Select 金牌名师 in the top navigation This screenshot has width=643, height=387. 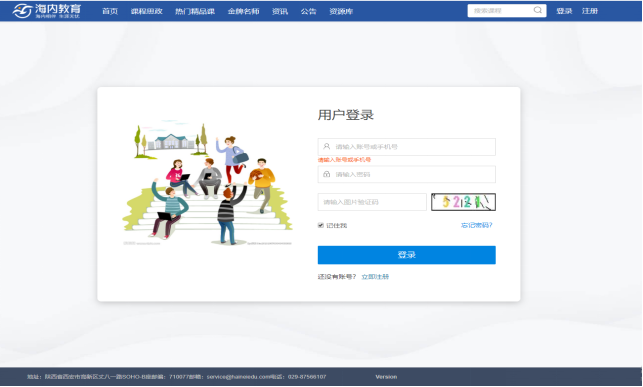243,11
